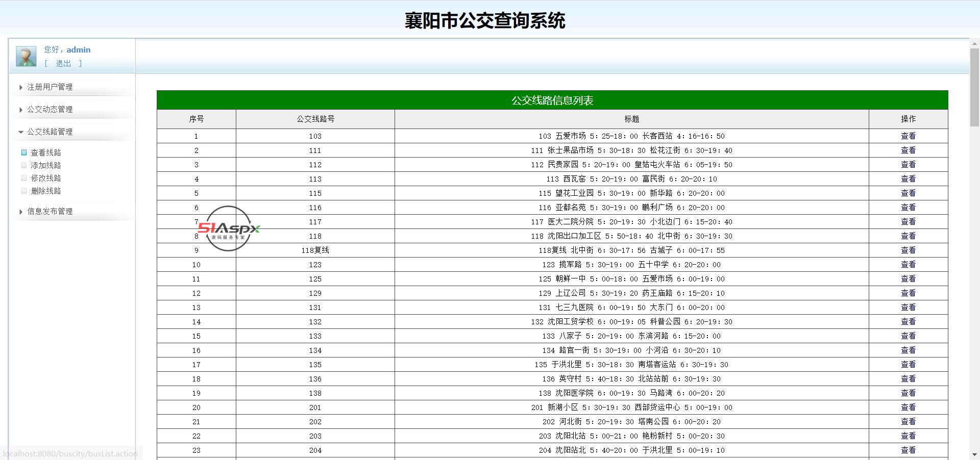Click the 公交线路信息列表 table heading

pos(552,100)
